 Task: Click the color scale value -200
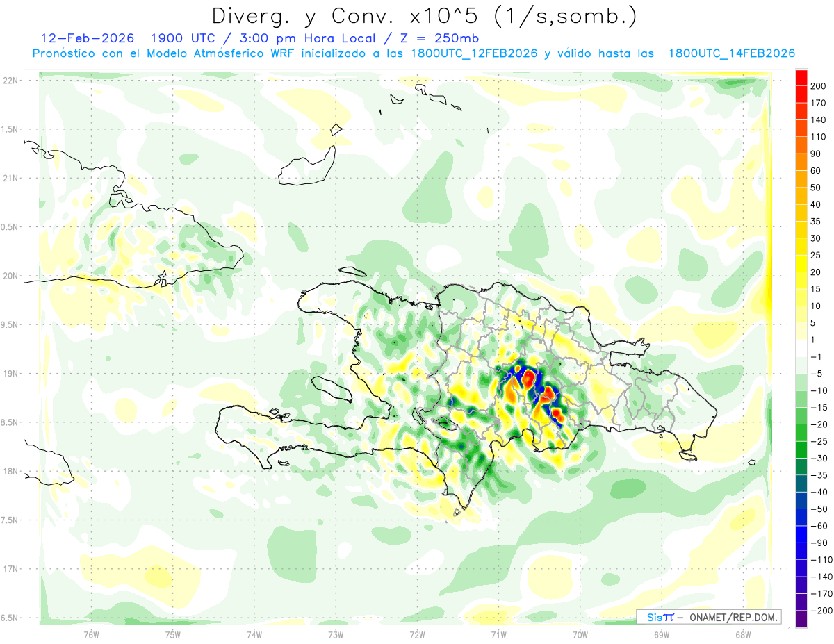(822, 611)
